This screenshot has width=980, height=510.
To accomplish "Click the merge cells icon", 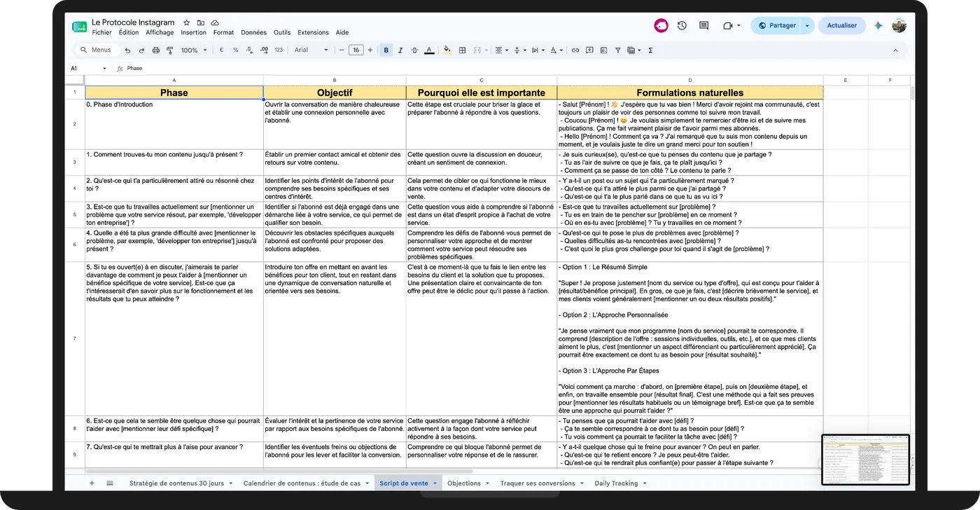I will (x=477, y=50).
